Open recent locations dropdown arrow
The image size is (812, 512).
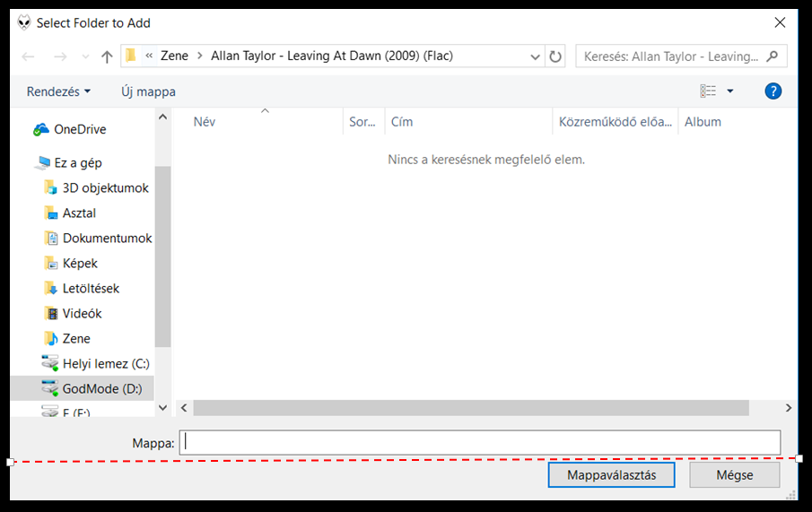click(85, 56)
